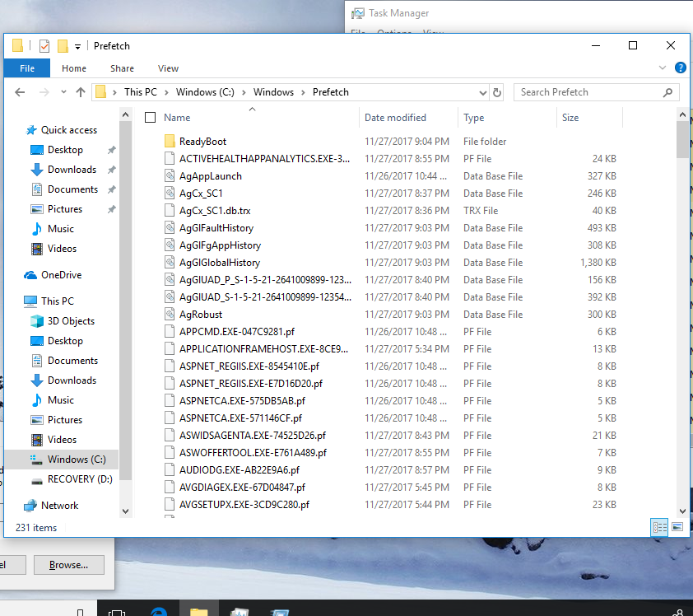Select AVGSETUPX.EXE-3CD9C280.pf file

click(x=244, y=505)
